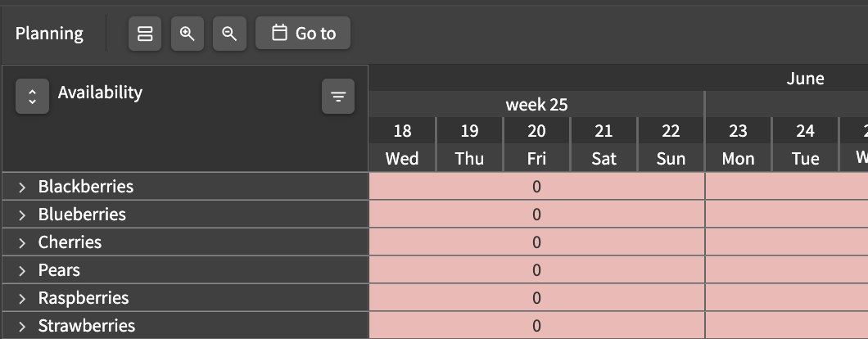
Task: Open the Availability filter icon
Action: 338,97
